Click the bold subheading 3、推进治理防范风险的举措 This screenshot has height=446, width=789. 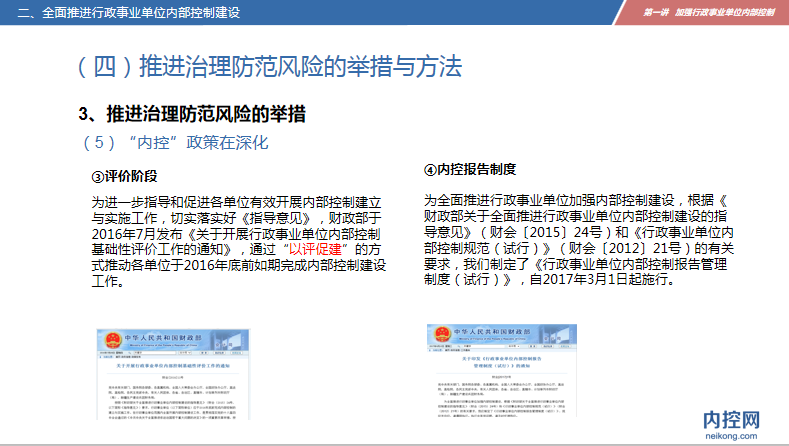192,113
